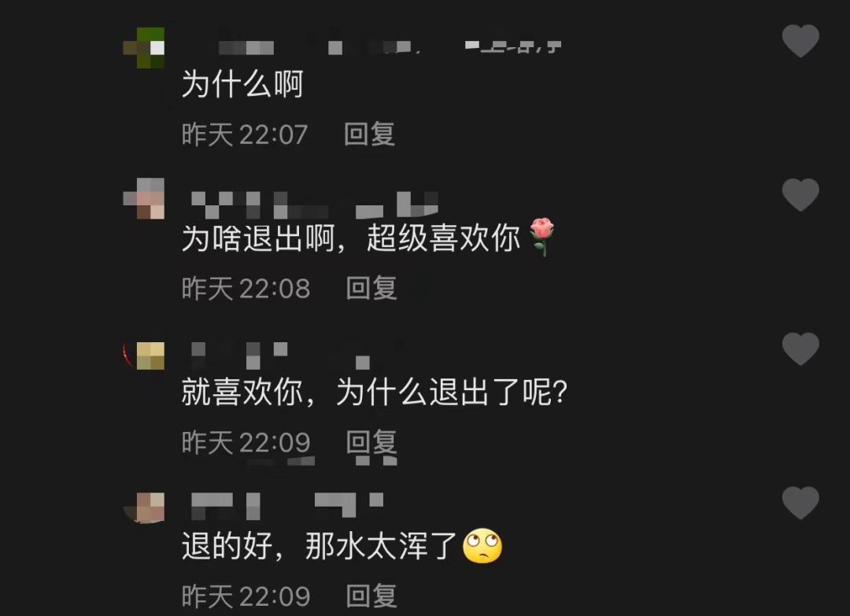Viewport: 850px width, 616px height.
Task: Like the comment 退的好，那水太浑了
Action: click(800, 502)
